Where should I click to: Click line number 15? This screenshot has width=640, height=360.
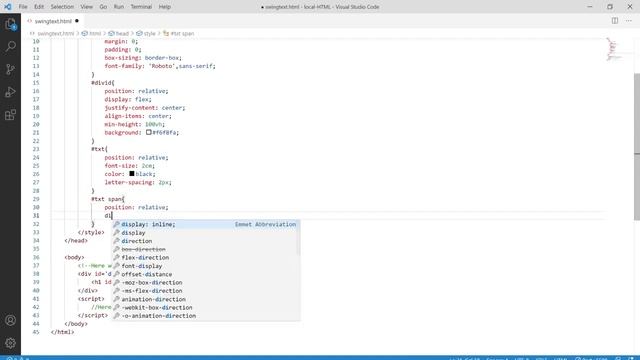(36, 83)
